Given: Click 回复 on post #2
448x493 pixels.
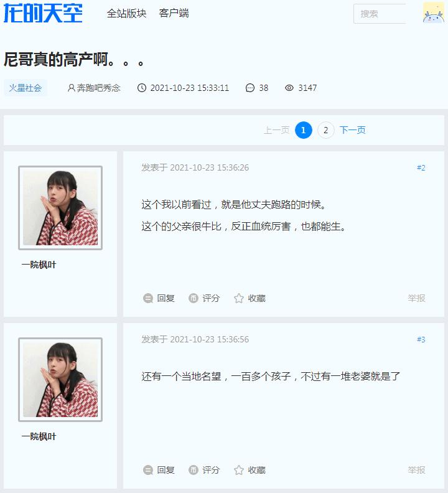Looking at the screenshot, I should point(166,298).
